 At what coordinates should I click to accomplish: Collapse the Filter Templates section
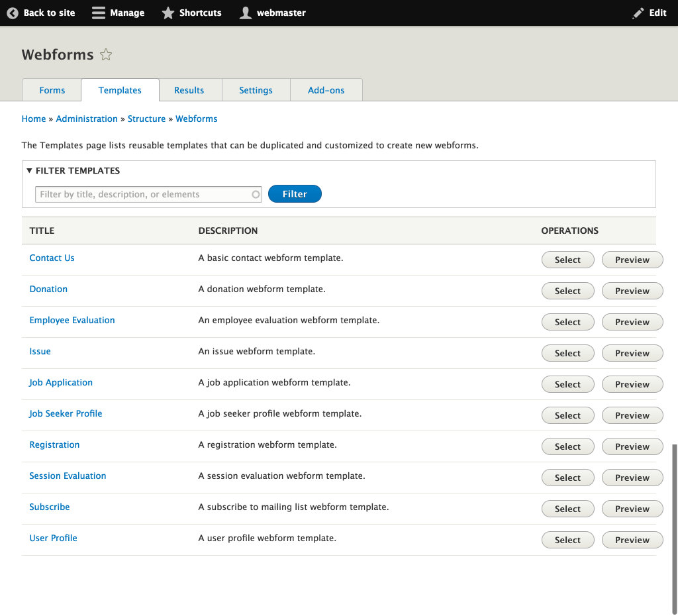[x=73, y=171]
